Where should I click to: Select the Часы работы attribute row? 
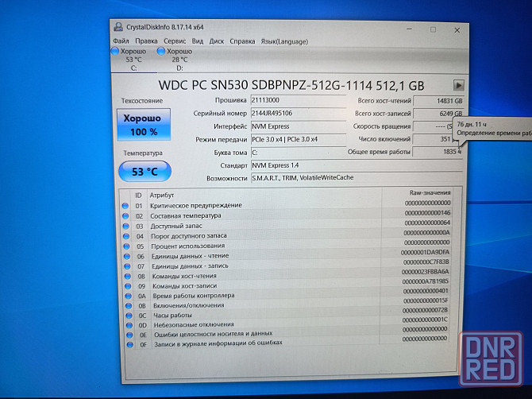click(x=287, y=313)
